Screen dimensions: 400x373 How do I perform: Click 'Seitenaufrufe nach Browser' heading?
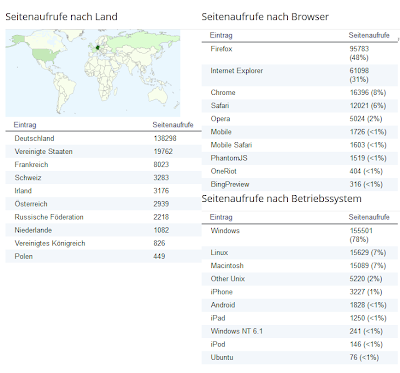[x=265, y=17]
